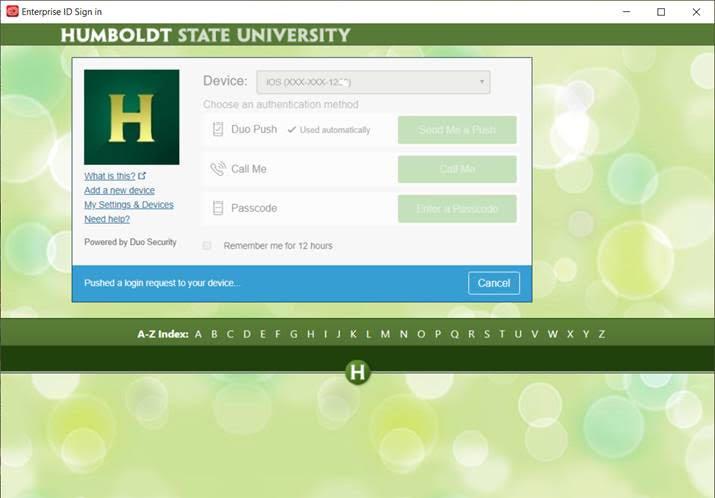Select letter F in the A-Z Index
Viewport: 715px width, 498px height.
[277, 334]
